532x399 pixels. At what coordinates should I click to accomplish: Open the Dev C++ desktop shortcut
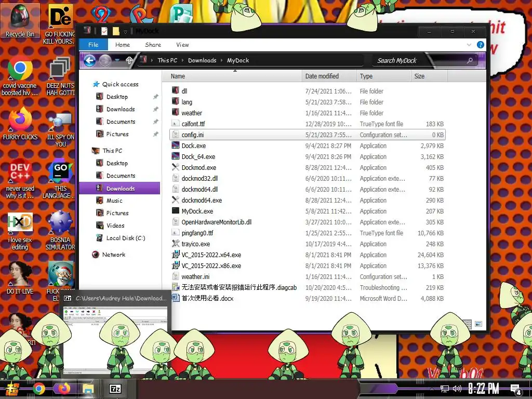20,179
